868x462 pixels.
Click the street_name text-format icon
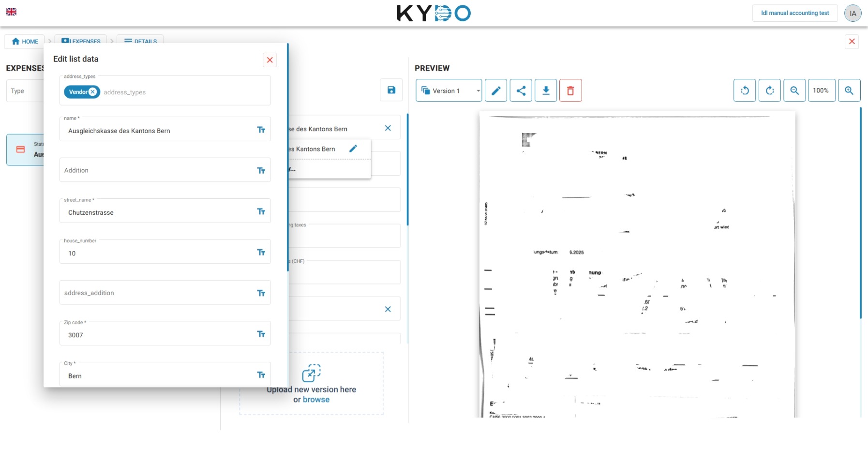(x=261, y=211)
